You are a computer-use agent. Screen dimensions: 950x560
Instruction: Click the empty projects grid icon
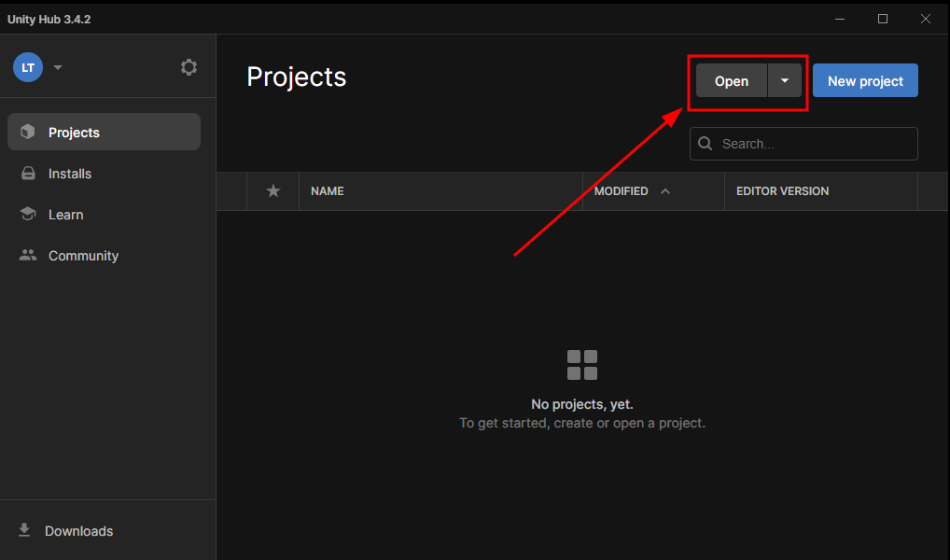point(582,365)
